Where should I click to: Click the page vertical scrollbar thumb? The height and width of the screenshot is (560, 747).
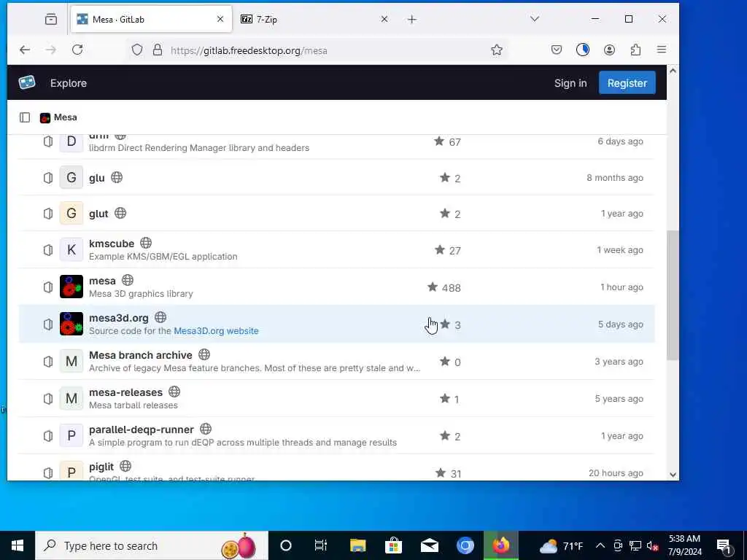click(x=673, y=295)
